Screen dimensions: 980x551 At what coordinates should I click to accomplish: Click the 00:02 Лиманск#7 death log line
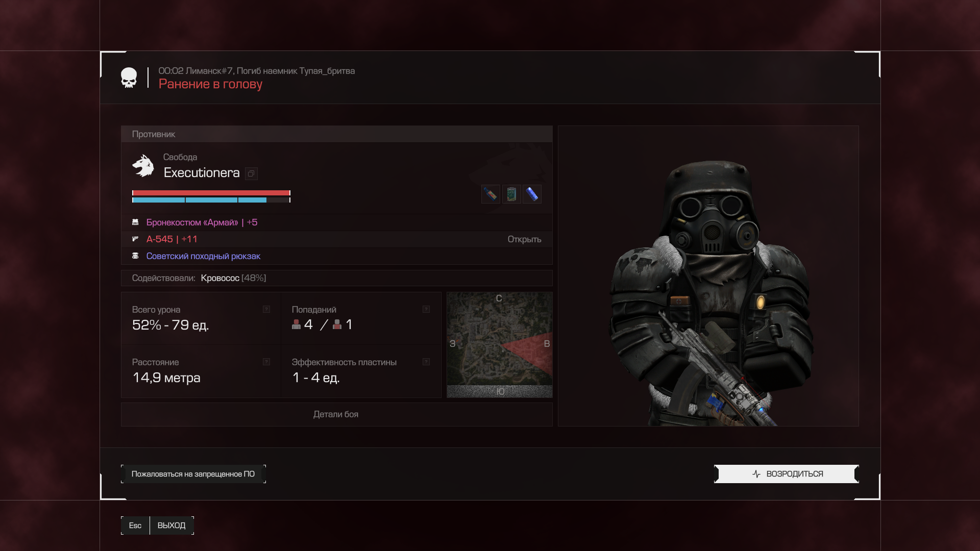point(256,71)
